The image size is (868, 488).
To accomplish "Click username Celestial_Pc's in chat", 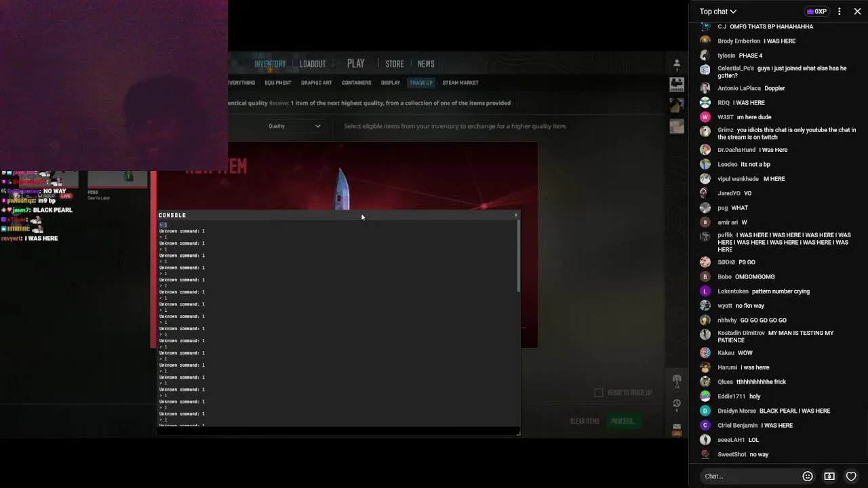I will tap(736, 68).
